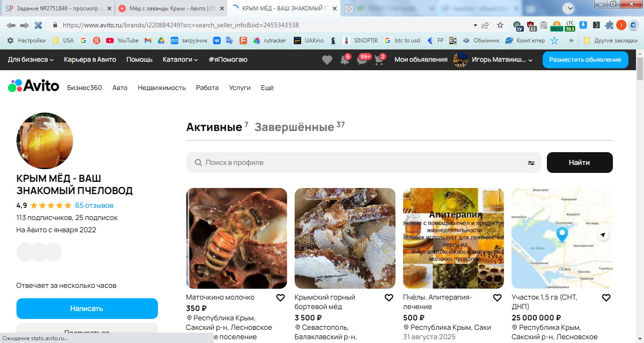Open the #яПомогаю link

click(228, 59)
